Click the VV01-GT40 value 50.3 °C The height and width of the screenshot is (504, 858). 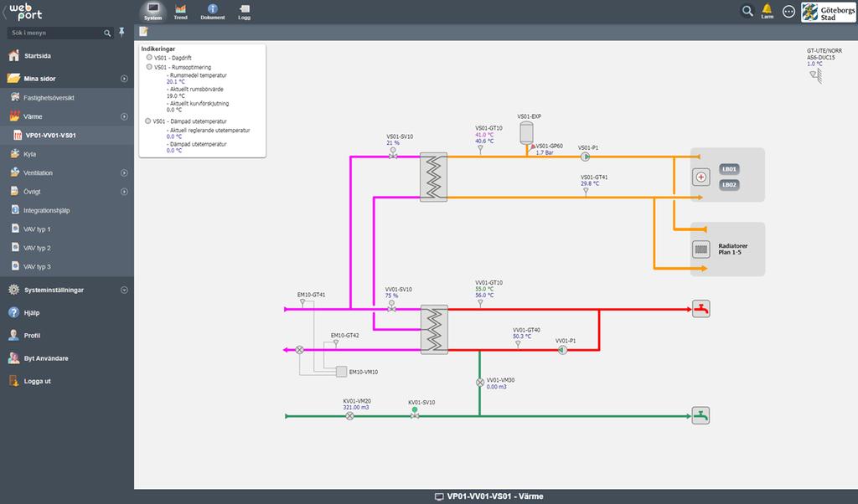(x=522, y=337)
